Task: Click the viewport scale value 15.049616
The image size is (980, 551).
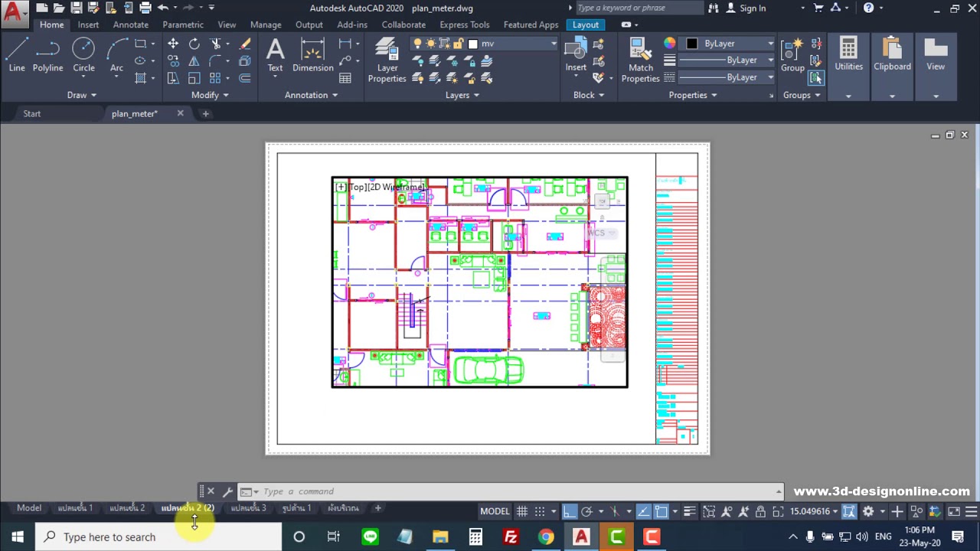Action: point(810,511)
